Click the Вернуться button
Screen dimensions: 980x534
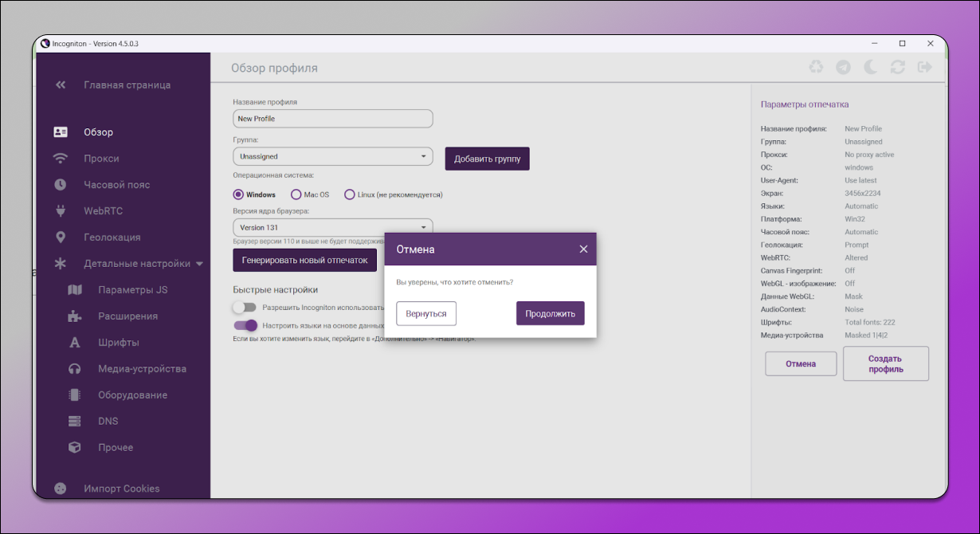click(426, 313)
